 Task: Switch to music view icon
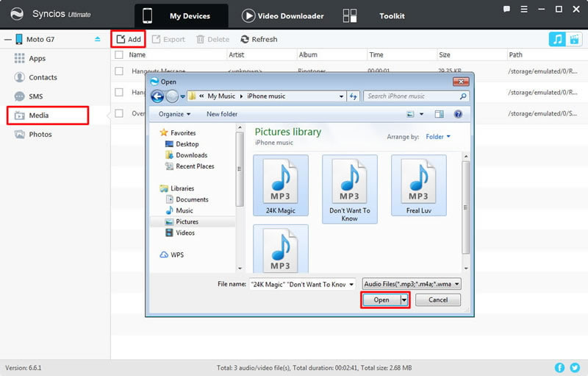[557, 39]
